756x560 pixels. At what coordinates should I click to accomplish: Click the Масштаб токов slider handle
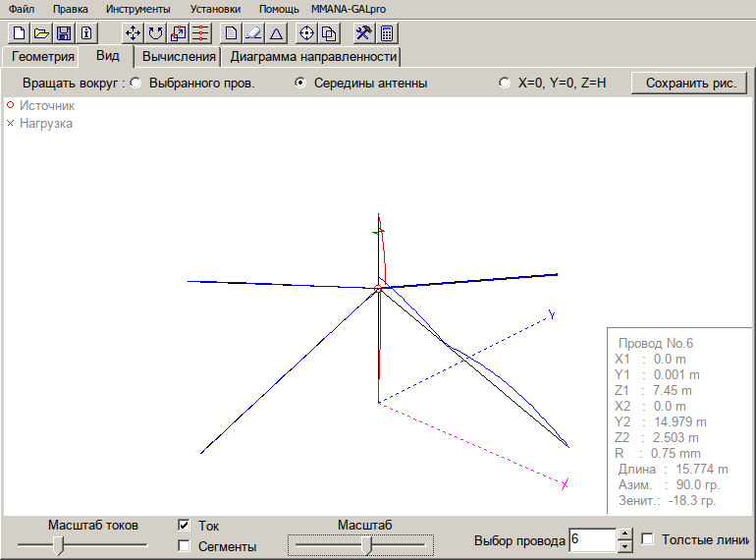[x=59, y=544]
